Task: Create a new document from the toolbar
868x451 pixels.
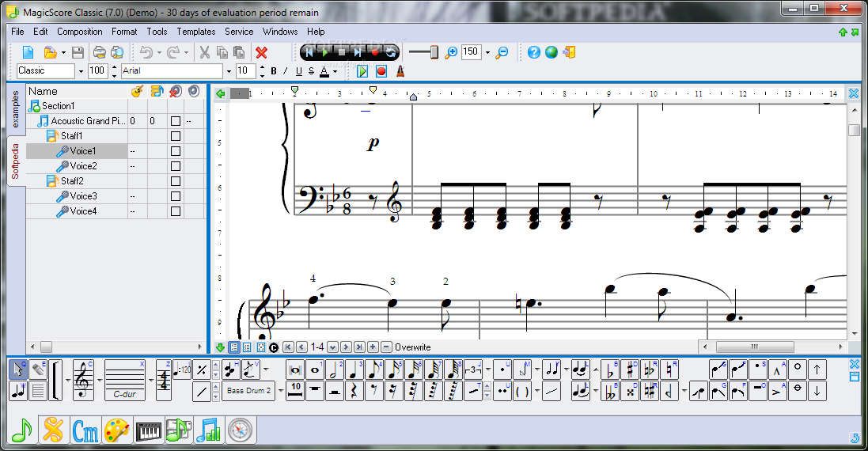Action: [x=28, y=52]
